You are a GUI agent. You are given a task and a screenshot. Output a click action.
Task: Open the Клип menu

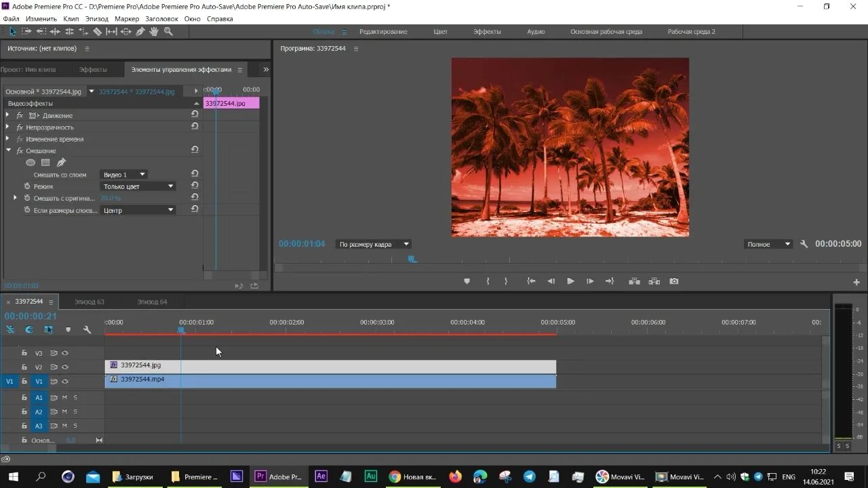71,19
